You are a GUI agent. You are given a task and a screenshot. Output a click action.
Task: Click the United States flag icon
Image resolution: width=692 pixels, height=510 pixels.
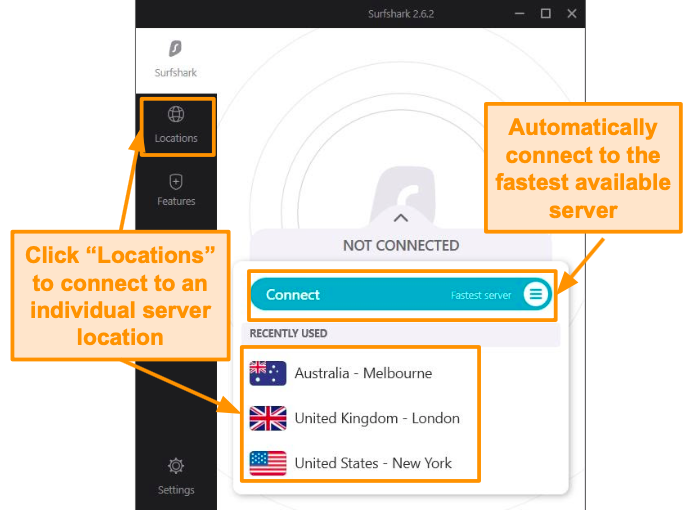click(268, 463)
